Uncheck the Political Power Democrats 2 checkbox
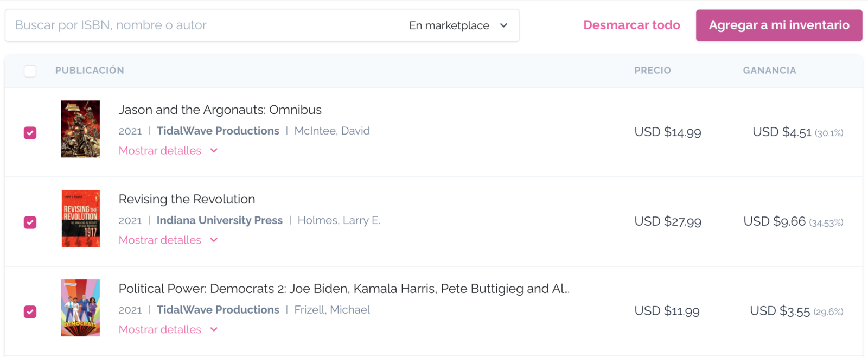 30,312
